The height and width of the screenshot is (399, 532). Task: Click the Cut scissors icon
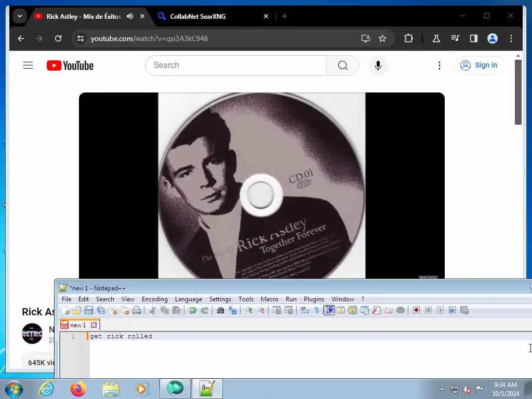[153, 310]
